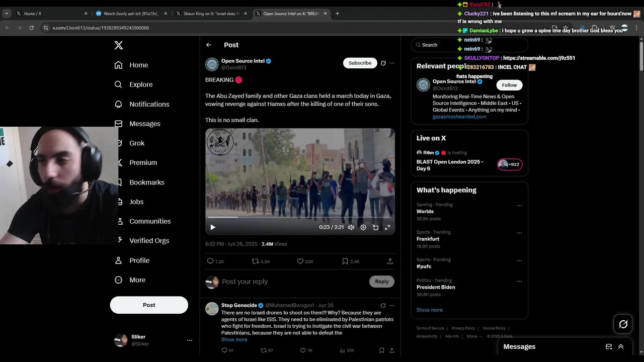644x362 pixels.
Task: Go back with the Post arrow
Action: coord(209,45)
